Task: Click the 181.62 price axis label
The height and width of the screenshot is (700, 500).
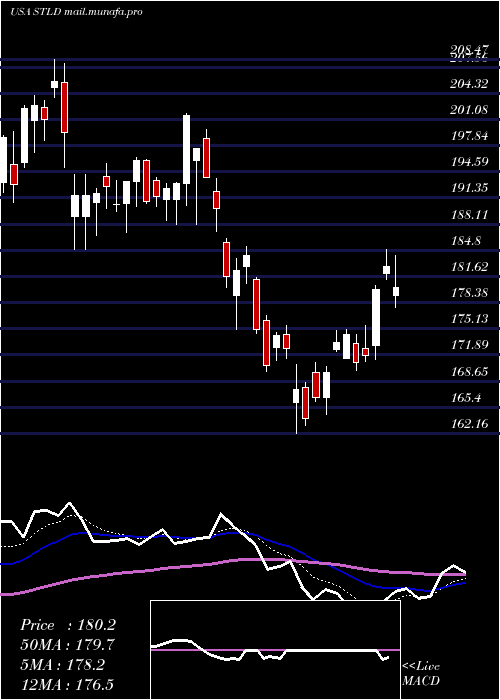Action: coord(469,267)
